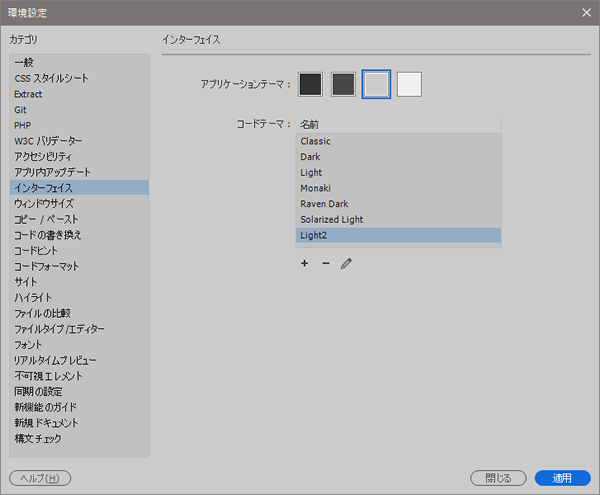The image size is (600, 495).
Task: Open help with ヘルプ(H) button
Action: pos(40,478)
